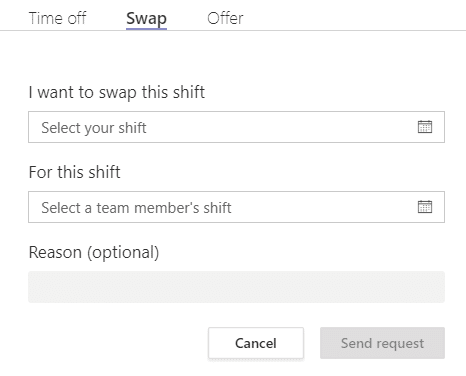Open calendar icon for team member's shift

point(425,207)
